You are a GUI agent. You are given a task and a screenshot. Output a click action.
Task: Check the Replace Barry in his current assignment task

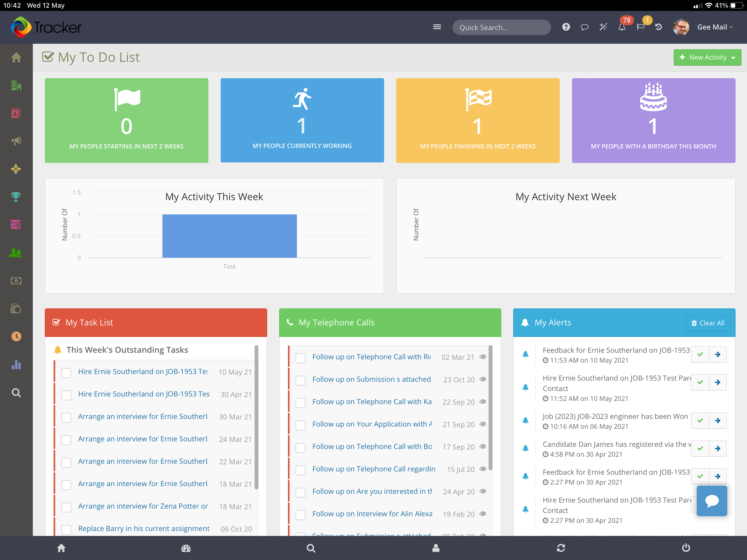[x=66, y=529]
